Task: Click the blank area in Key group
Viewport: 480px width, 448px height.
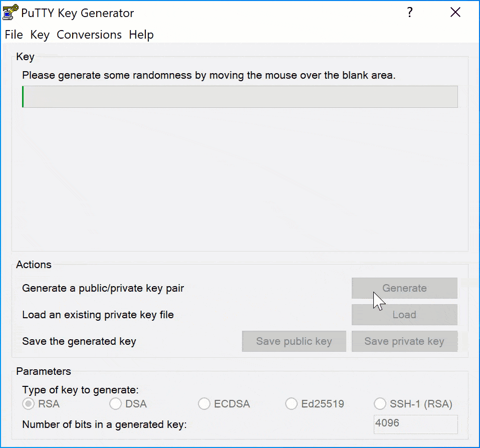Action: [240, 179]
